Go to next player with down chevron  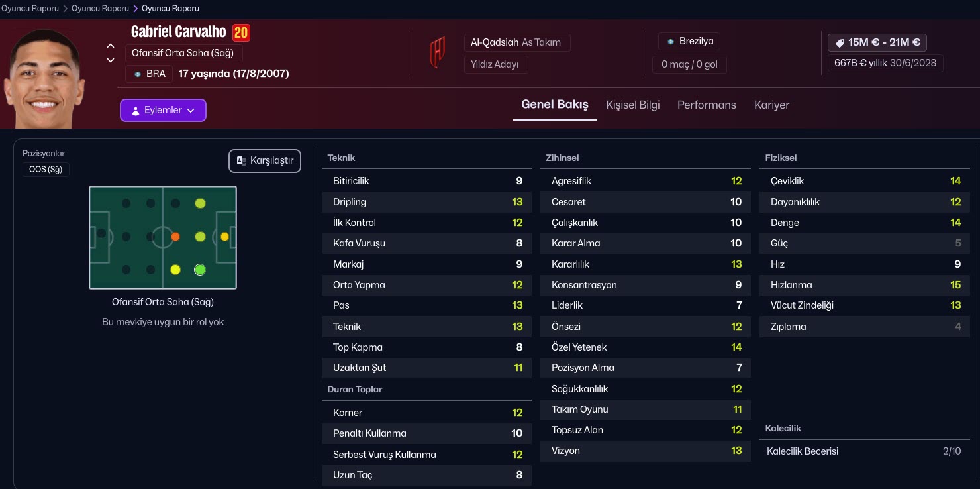(x=111, y=60)
